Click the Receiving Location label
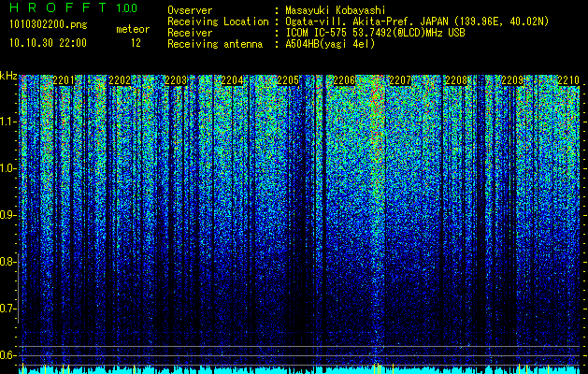 pyautogui.click(x=218, y=22)
